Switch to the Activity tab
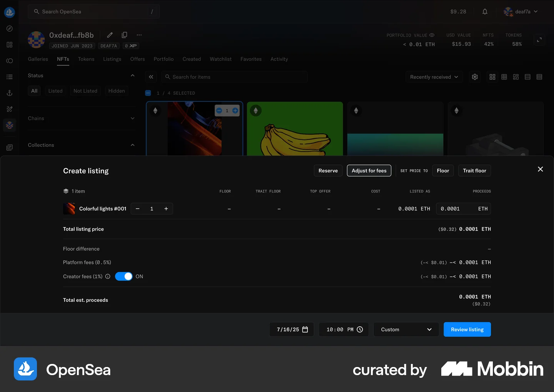 279,59
